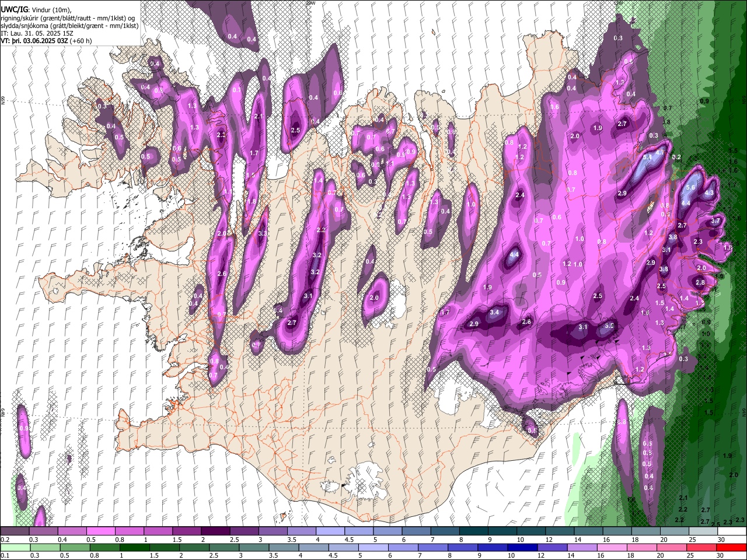
Task: Select the deep navy rain swatch for 10–12
Action: tap(522, 548)
